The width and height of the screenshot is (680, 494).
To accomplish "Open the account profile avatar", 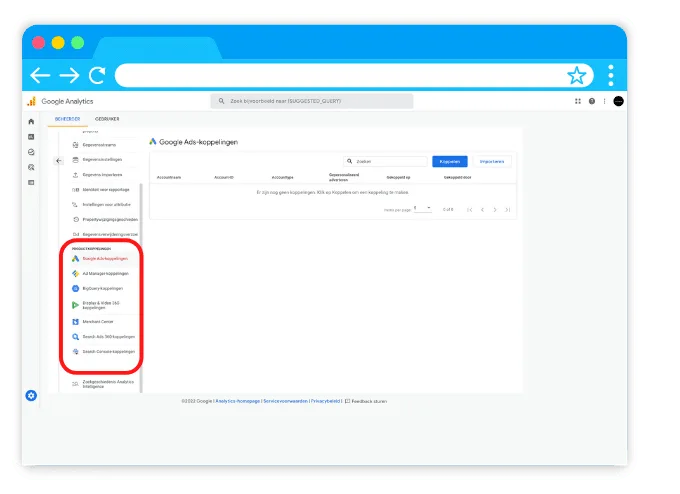I will (618, 101).
